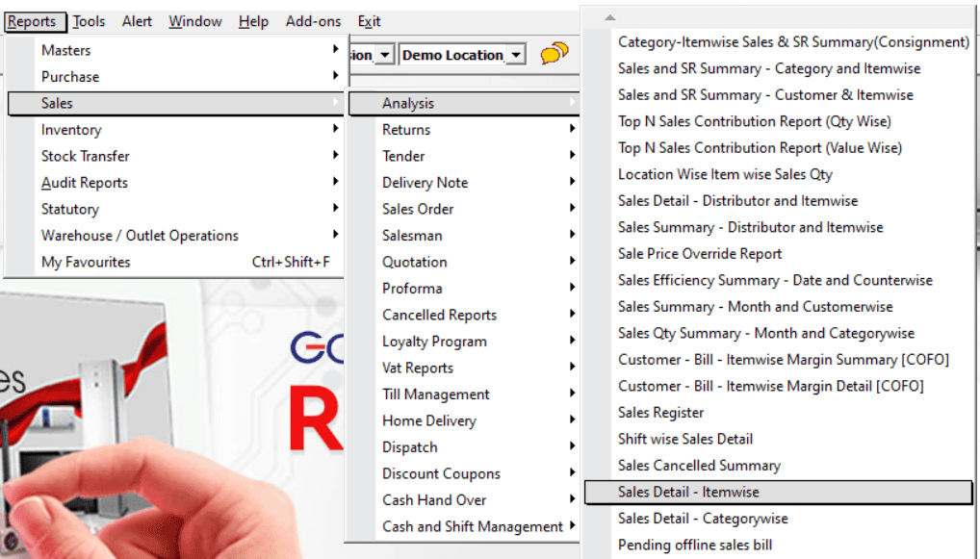
Task: Expand the Loyalty Program submenu
Action: [x=464, y=342]
